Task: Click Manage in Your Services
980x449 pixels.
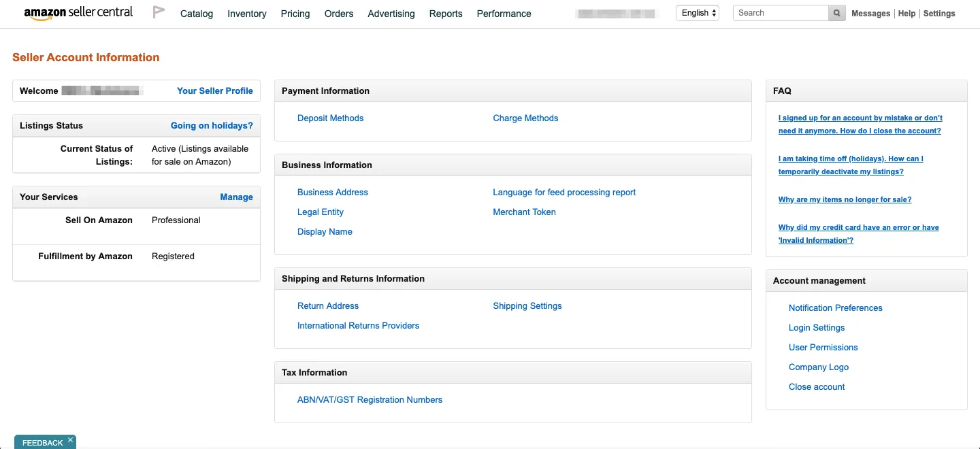Action: (x=236, y=197)
